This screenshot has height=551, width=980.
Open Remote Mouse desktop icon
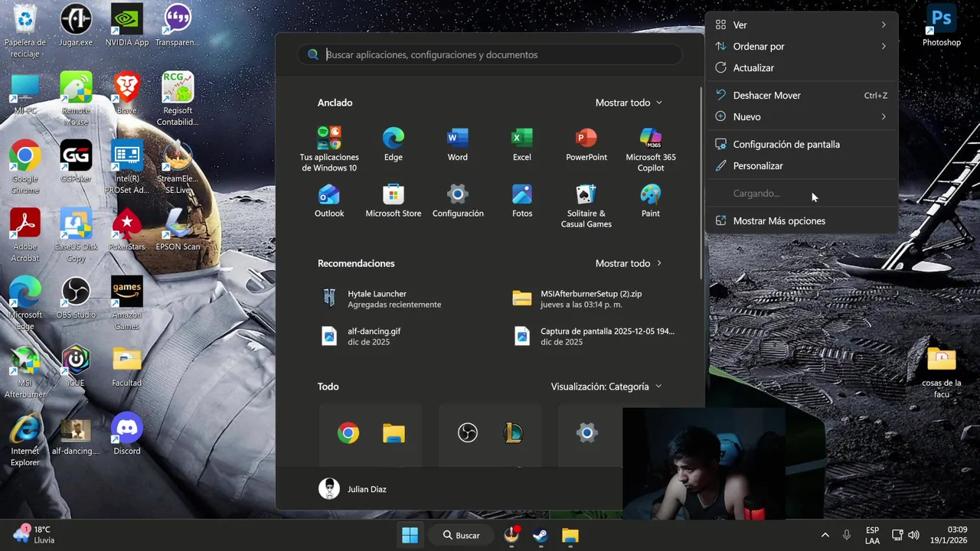(x=76, y=99)
